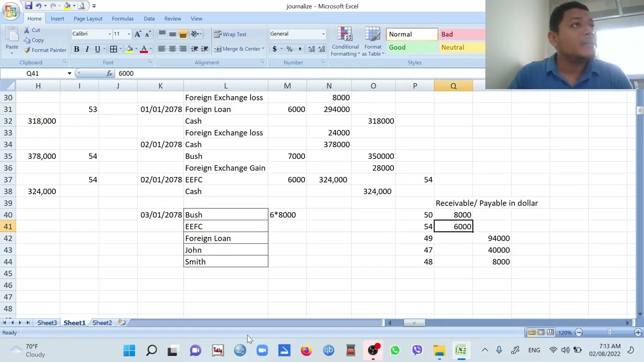644x362 pixels.
Task: Open the font size dropdown
Action: (x=128, y=34)
